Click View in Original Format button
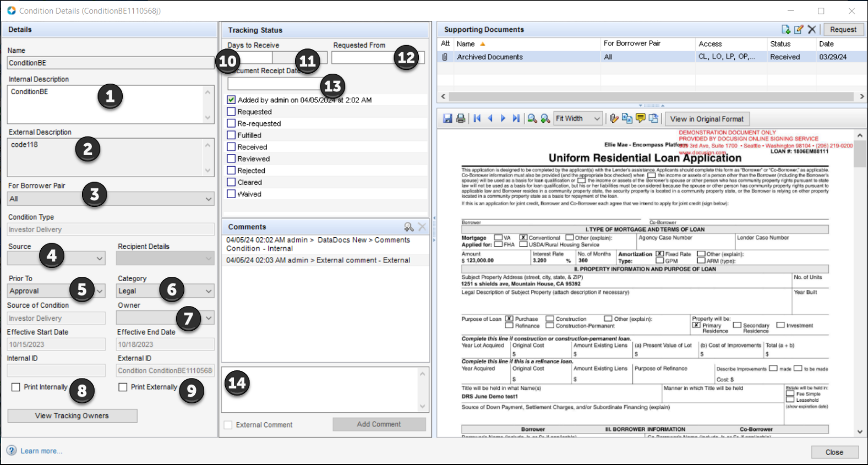The width and height of the screenshot is (868, 465). (707, 119)
